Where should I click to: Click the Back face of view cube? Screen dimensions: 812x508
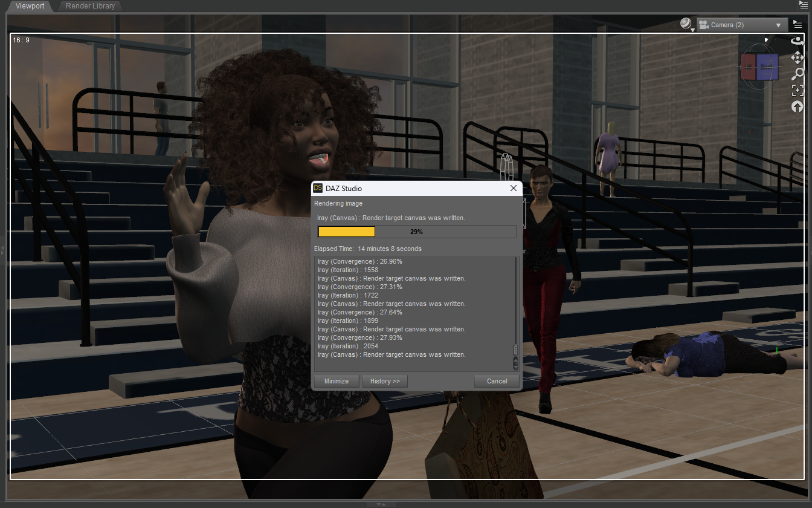tap(768, 67)
